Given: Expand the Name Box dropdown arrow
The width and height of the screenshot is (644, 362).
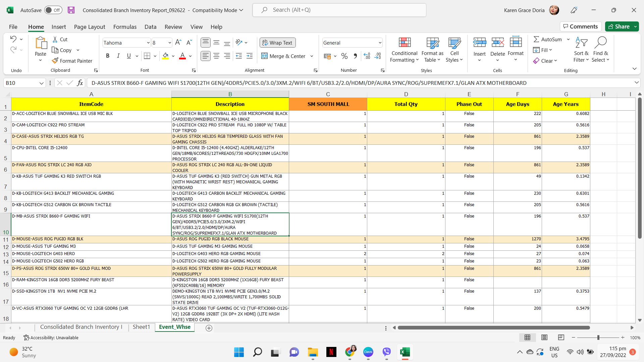Looking at the screenshot, I should (x=41, y=83).
